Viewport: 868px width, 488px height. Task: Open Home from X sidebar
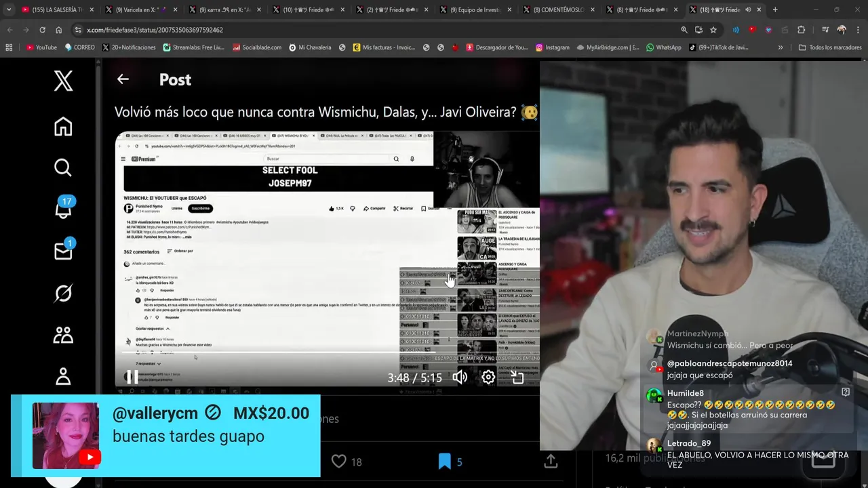point(63,126)
